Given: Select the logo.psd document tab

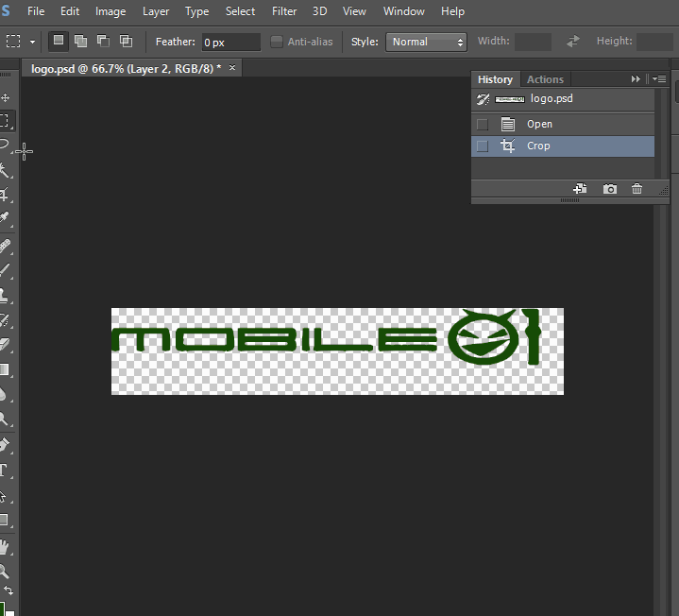Looking at the screenshot, I should pyautogui.click(x=126, y=68).
